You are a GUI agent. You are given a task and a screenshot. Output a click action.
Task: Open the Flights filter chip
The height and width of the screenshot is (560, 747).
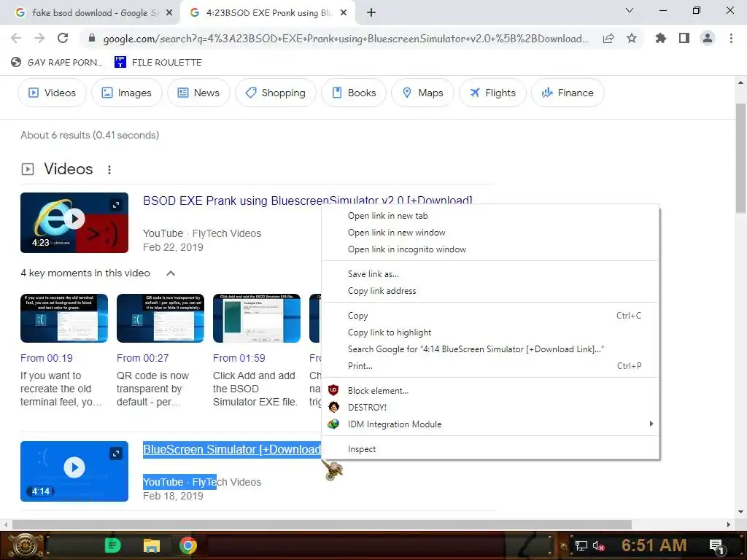tap(492, 93)
